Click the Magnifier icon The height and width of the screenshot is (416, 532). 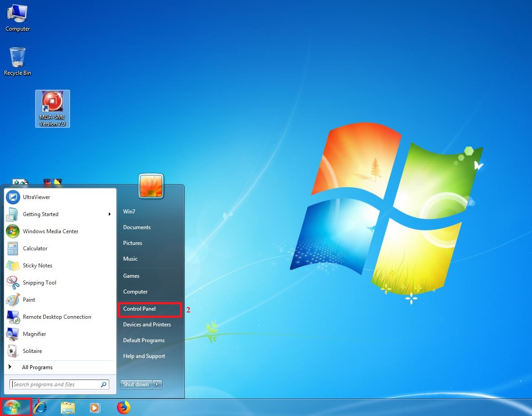[13, 334]
